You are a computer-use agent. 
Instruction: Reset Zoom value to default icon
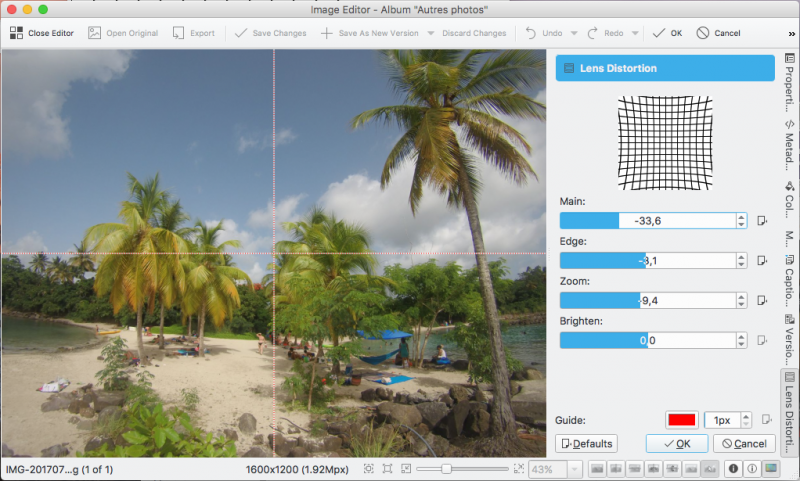tap(762, 300)
